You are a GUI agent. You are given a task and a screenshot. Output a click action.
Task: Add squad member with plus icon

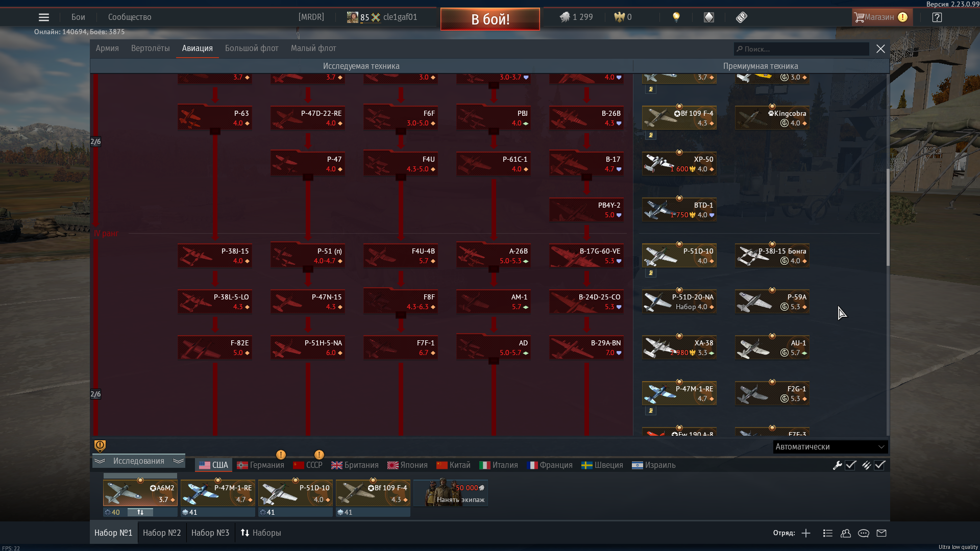tap(806, 533)
